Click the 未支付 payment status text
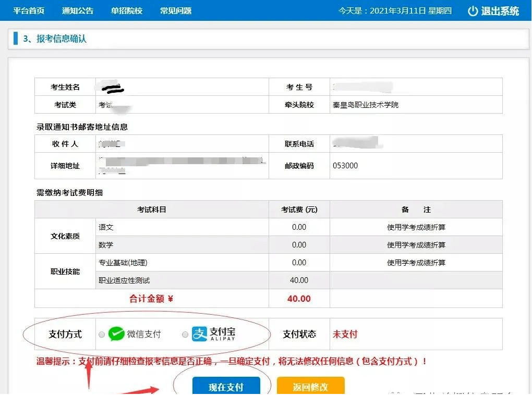The image size is (532, 395). click(x=345, y=334)
